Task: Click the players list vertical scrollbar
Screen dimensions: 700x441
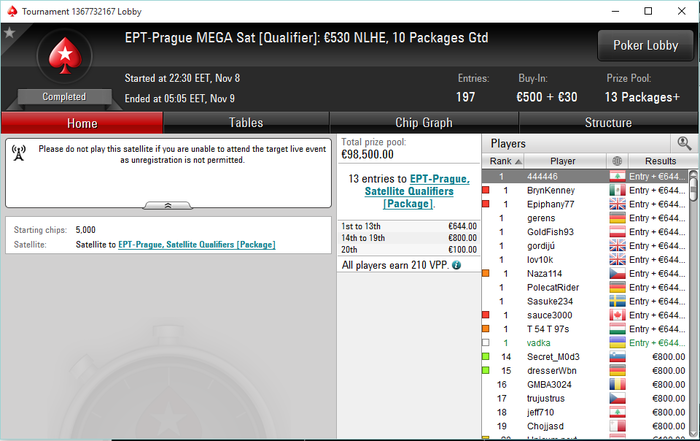Action: (x=693, y=304)
